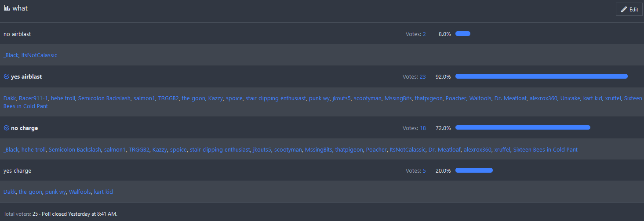Image resolution: width=644 pixels, height=221 pixels.
Task: Select the 'yes charge' poll option
Action: pyautogui.click(x=17, y=170)
